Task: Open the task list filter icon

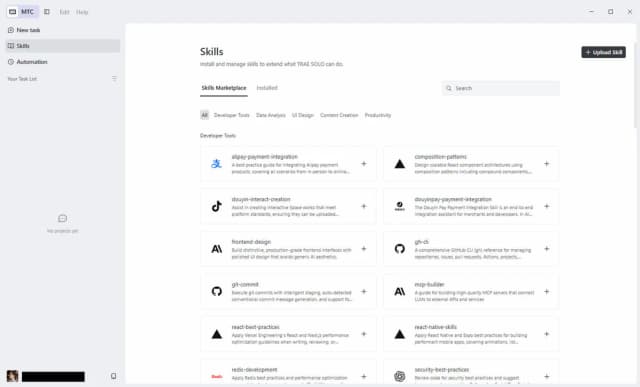Action: tap(114, 78)
